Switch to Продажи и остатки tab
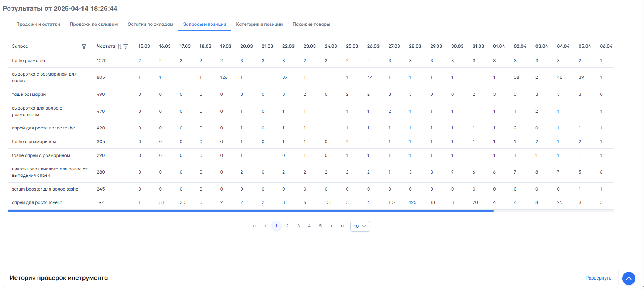The height and width of the screenshot is (290, 644). (x=38, y=24)
